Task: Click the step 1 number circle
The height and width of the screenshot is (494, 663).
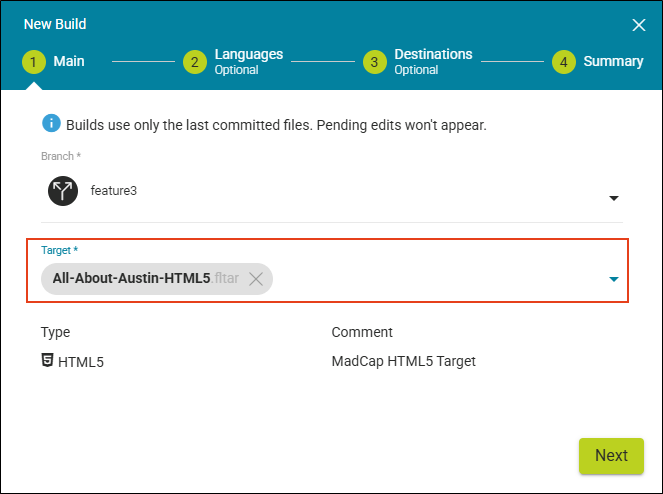Action: (35, 62)
